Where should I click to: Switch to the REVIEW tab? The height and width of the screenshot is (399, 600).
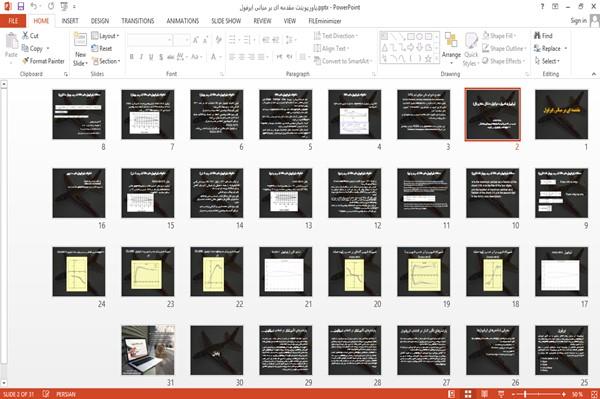click(262, 21)
